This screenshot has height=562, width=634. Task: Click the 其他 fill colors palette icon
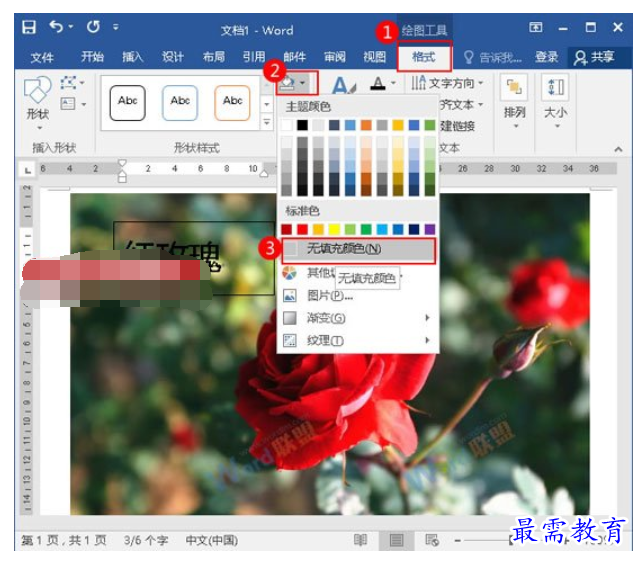point(290,273)
